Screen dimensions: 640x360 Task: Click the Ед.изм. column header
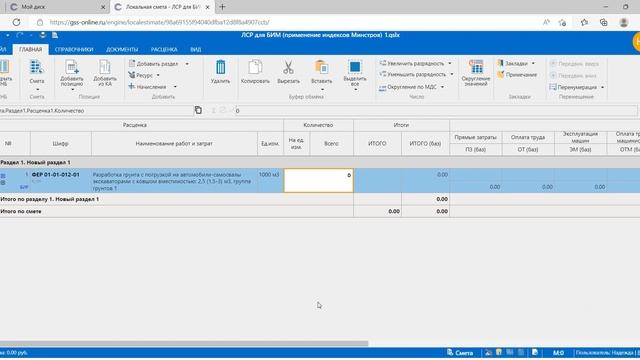click(270, 144)
